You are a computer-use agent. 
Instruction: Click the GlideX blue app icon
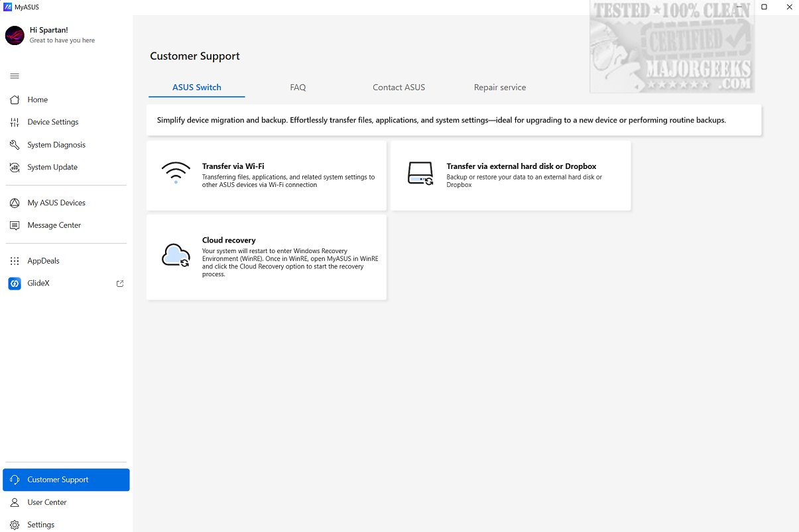click(x=15, y=284)
